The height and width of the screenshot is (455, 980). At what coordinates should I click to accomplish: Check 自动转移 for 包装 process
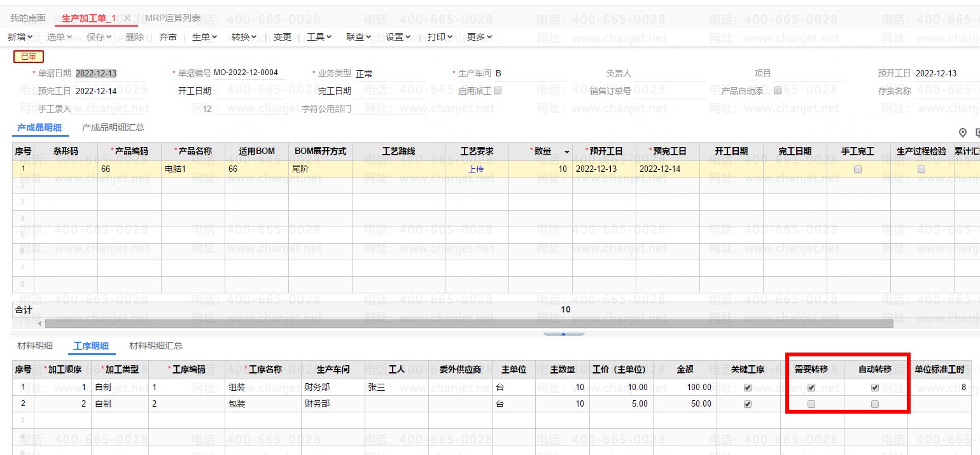pyautogui.click(x=875, y=403)
